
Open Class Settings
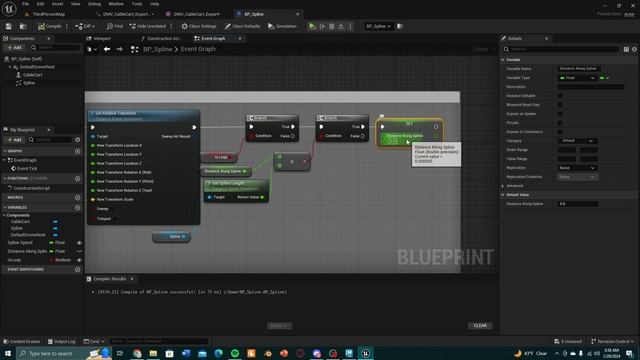[x=199, y=26]
